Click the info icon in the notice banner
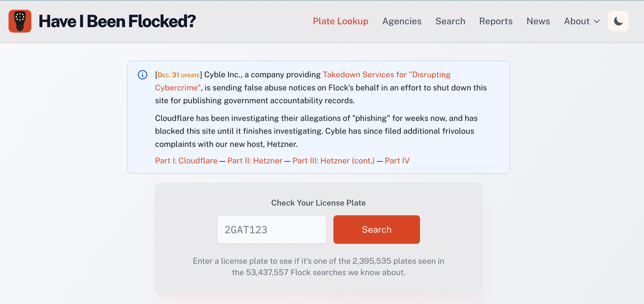644x304 pixels. coord(142,75)
